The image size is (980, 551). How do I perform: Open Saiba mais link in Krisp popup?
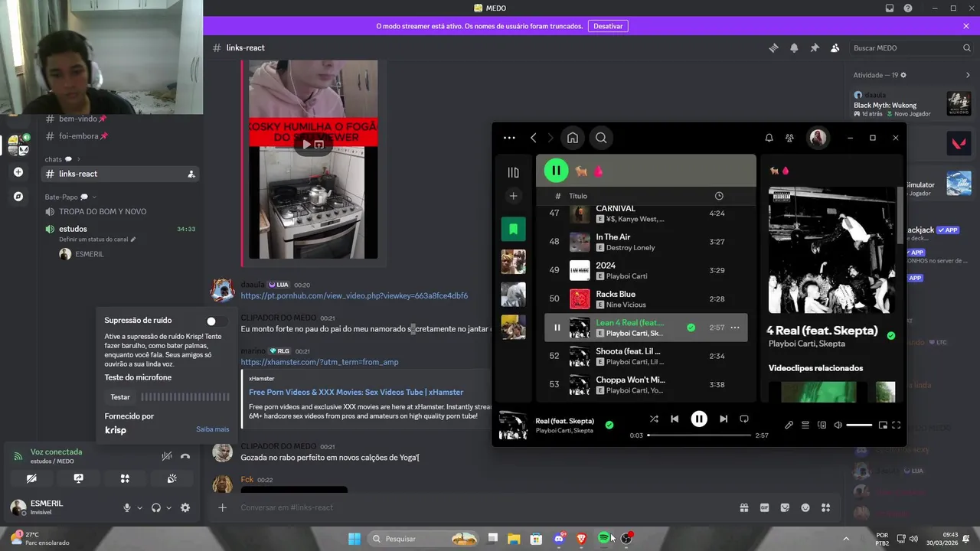[x=212, y=429]
